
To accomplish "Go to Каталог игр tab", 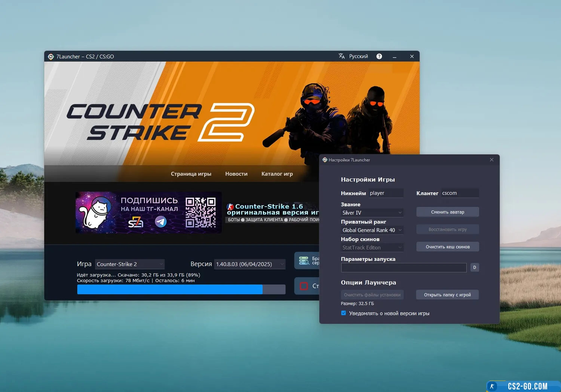I will [x=277, y=174].
